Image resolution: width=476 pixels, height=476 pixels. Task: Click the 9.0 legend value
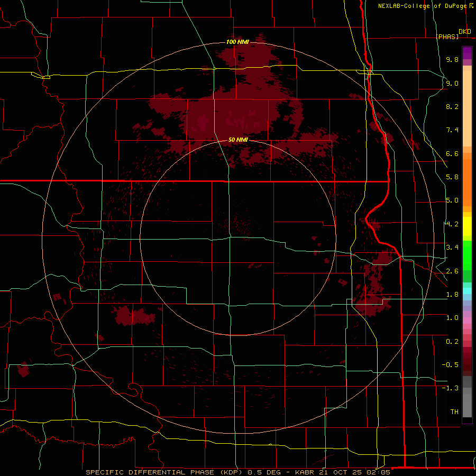click(452, 83)
